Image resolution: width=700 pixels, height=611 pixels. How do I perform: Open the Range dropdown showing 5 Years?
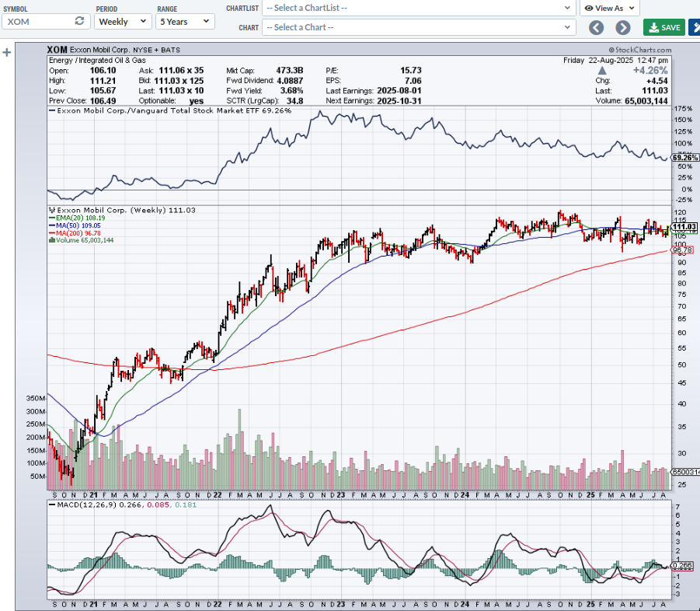[x=185, y=22]
